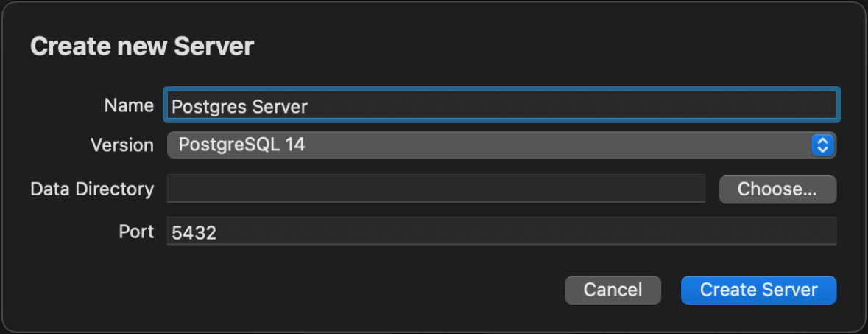Viewport: 868px width, 334px height.
Task: Focus the Port field
Action: (x=501, y=232)
